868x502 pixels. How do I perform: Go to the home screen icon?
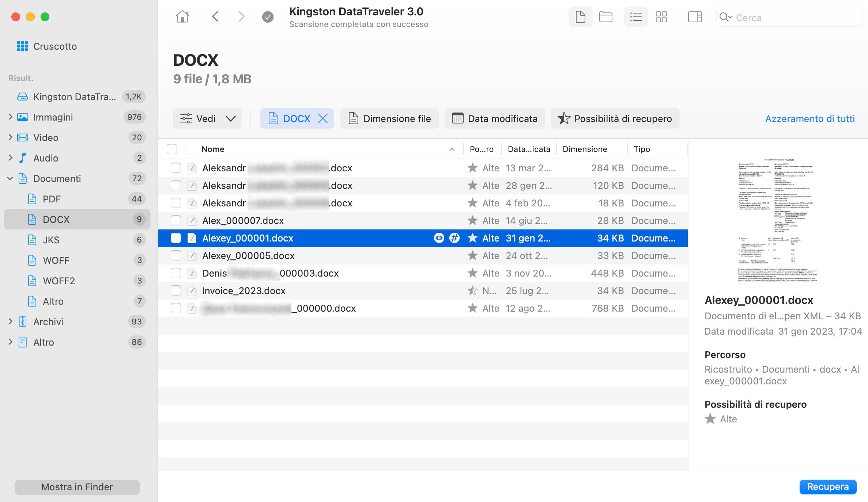point(182,17)
